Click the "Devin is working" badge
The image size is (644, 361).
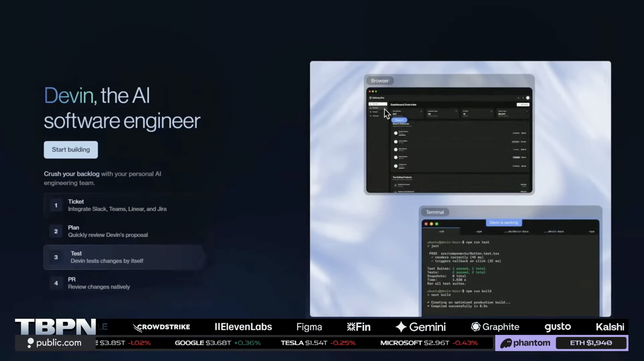click(504, 223)
